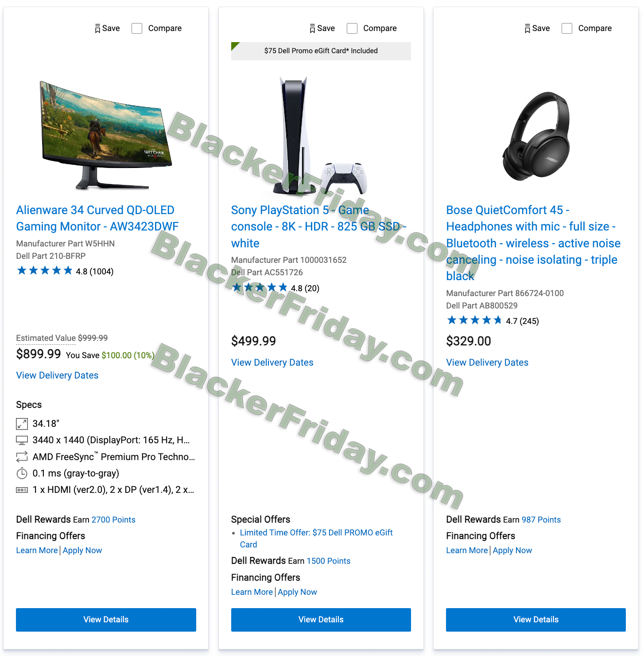
Task: Tick the Compare box for Bose headphones
Action: [x=567, y=28]
